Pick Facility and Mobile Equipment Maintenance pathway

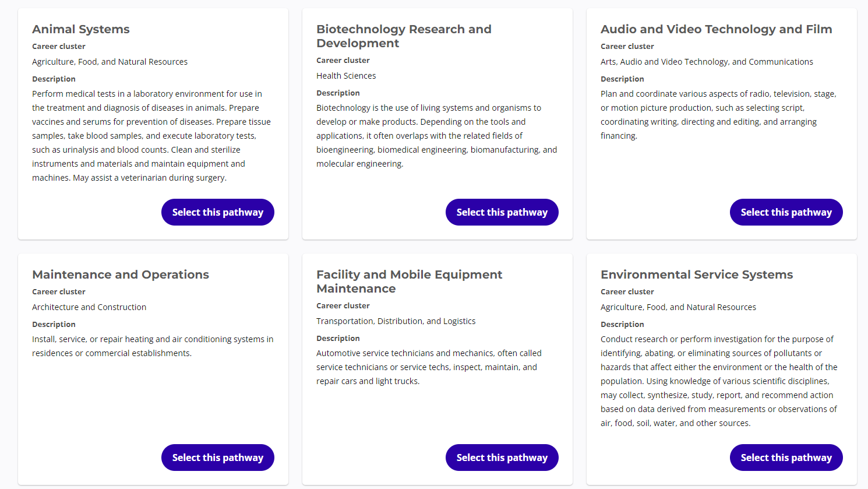point(502,458)
